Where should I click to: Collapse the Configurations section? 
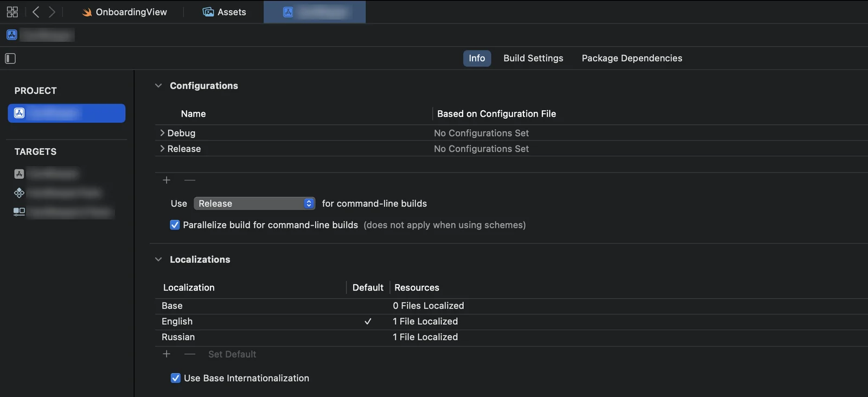tap(158, 86)
